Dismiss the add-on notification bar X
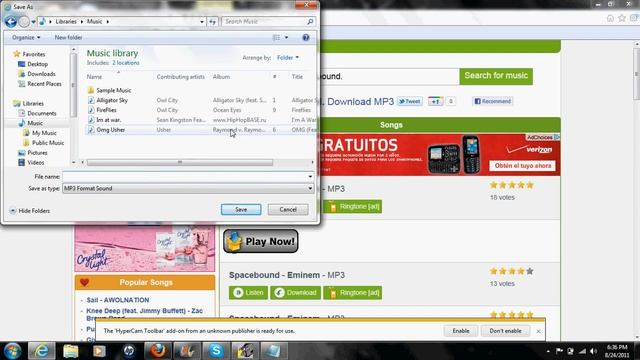 click(x=538, y=331)
